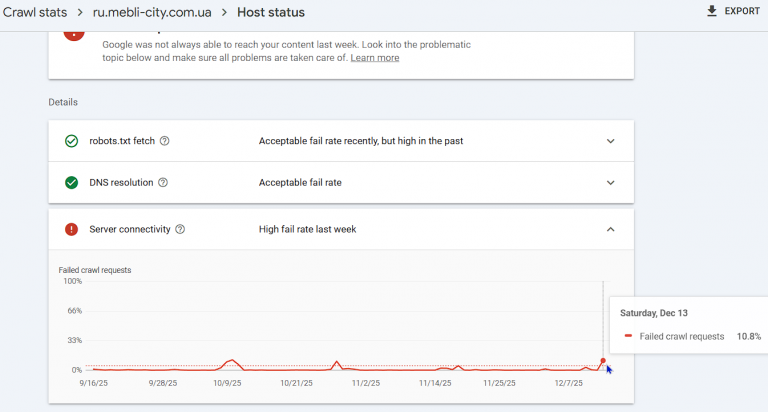This screenshot has width=768, height=412.
Task: Click the EXPORT button label
Action: [x=742, y=11]
